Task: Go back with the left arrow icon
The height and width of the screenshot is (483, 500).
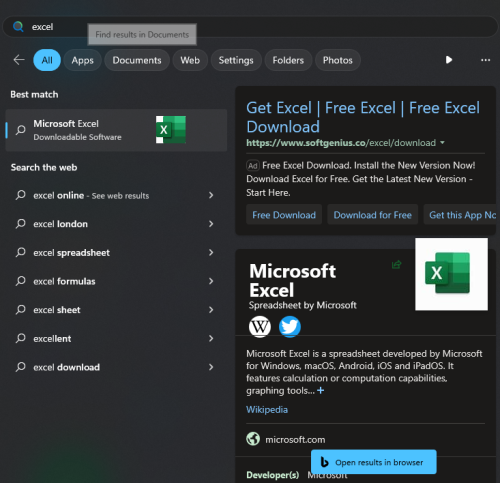Action: [19, 60]
